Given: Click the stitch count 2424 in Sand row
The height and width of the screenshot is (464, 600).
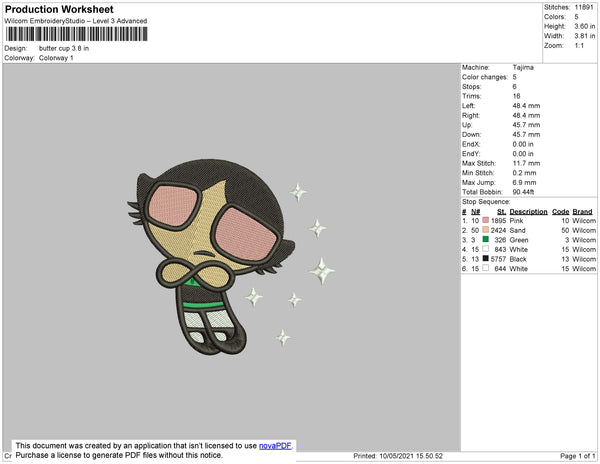Looking at the screenshot, I should 498,230.
